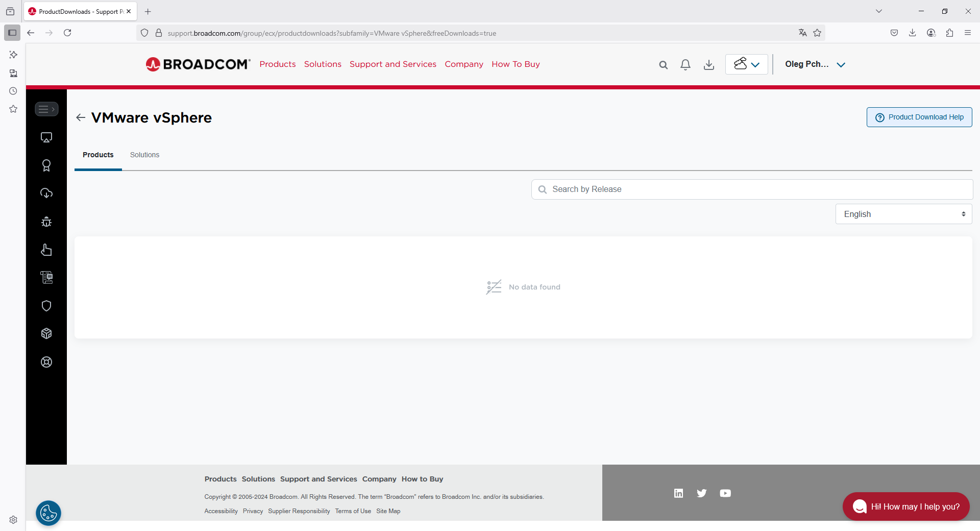Open browser history in the sidebar
The width and height of the screenshot is (980, 531).
13,91
